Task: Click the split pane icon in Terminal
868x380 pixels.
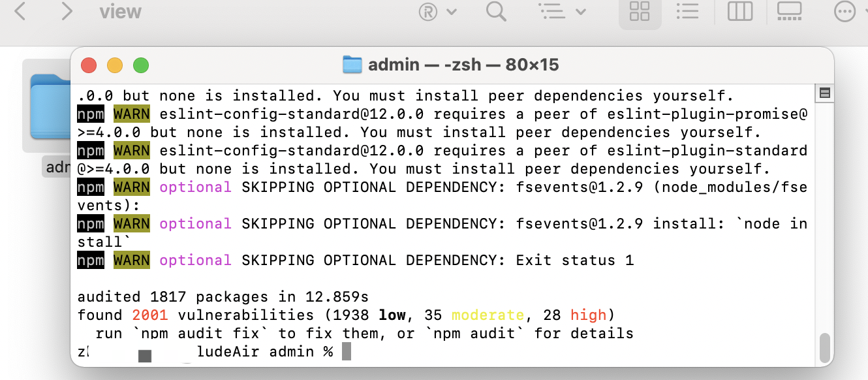Action: tap(825, 93)
